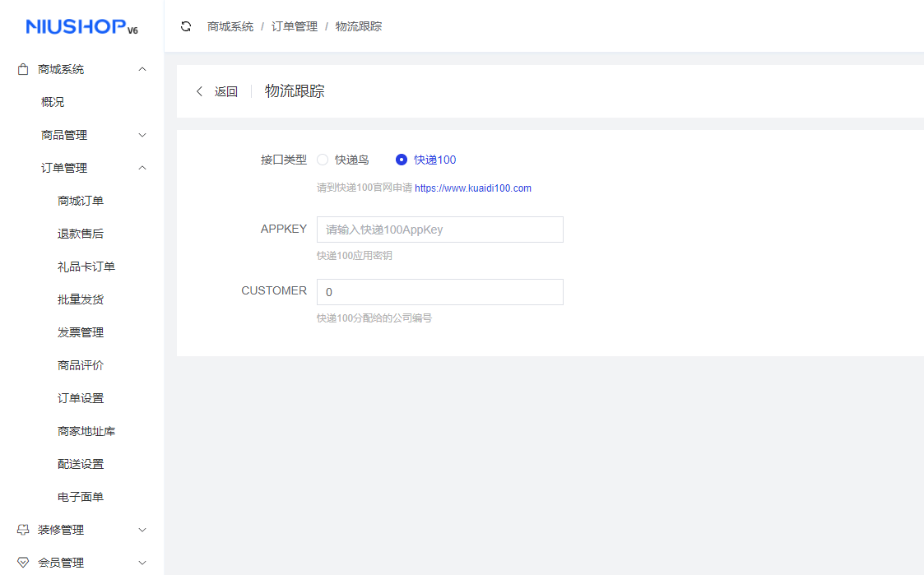Click the 商城系统 shop icon in sidebar
Viewport: 924px width, 575px height.
click(x=22, y=69)
